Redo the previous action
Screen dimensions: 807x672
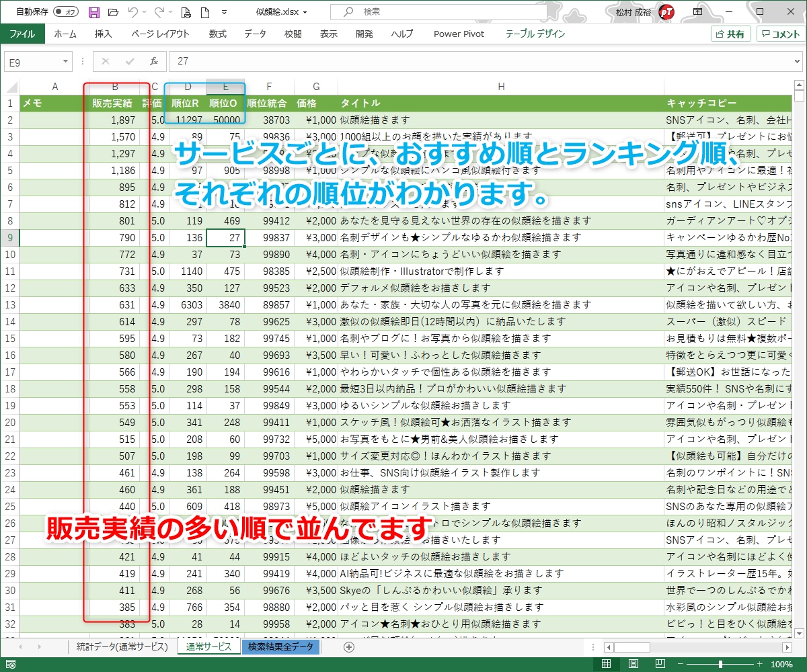pyautogui.click(x=159, y=12)
